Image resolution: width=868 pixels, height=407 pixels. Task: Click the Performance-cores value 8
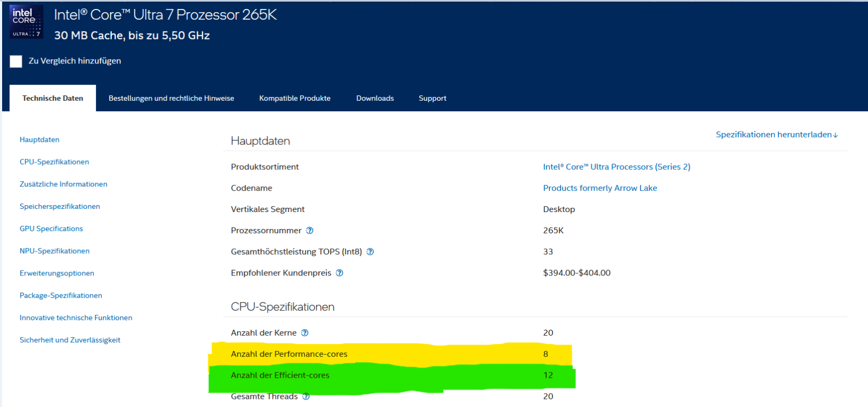click(x=546, y=354)
